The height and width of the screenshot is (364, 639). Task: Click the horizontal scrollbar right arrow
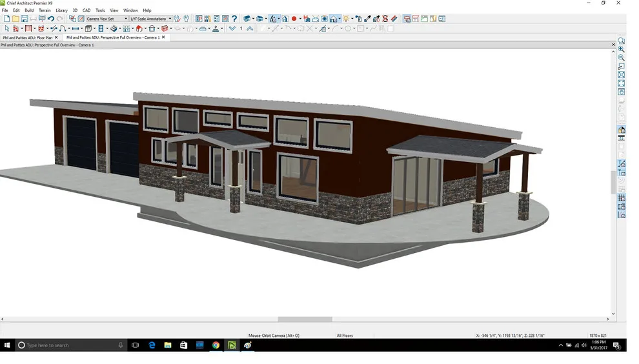pos(607,319)
